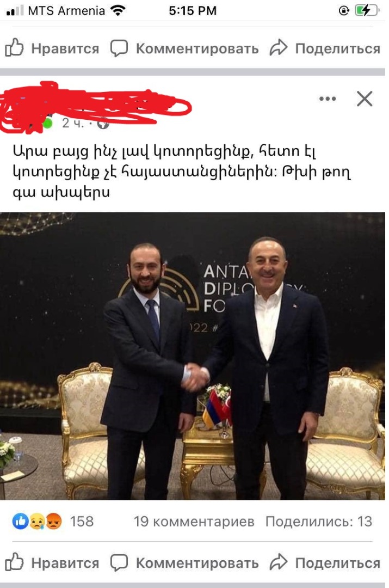Dismiss the post with the X icon
This screenshot has height=588, width=389.
point(365,99)
